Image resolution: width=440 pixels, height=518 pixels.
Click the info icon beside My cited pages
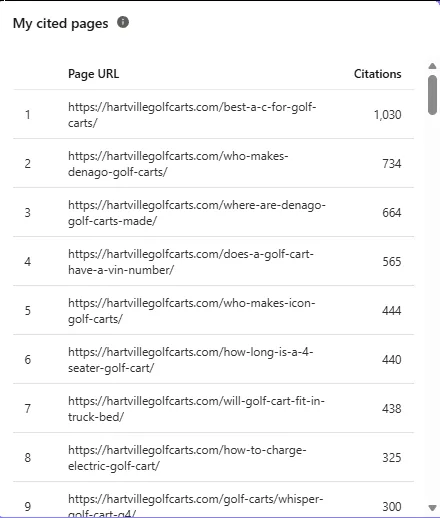[x=123, y=22]
